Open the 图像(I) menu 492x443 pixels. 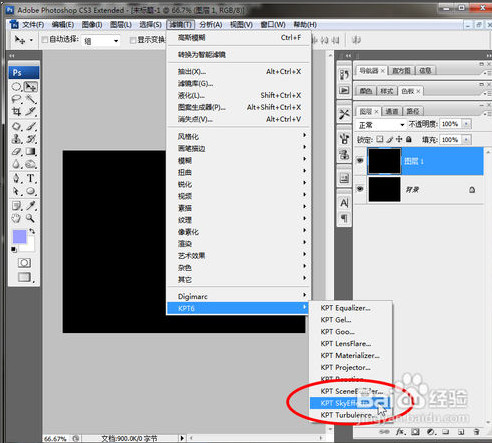(92, 25)
